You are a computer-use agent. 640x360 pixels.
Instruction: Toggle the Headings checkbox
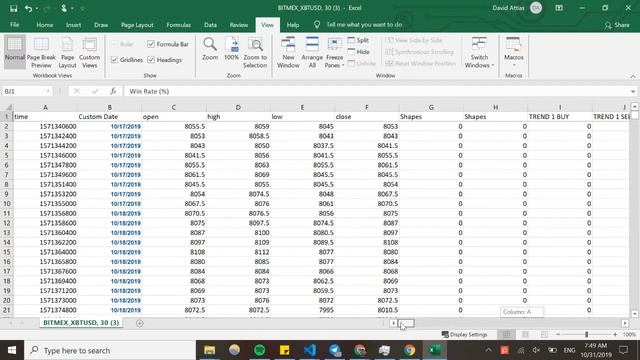(x=151, y=60)
